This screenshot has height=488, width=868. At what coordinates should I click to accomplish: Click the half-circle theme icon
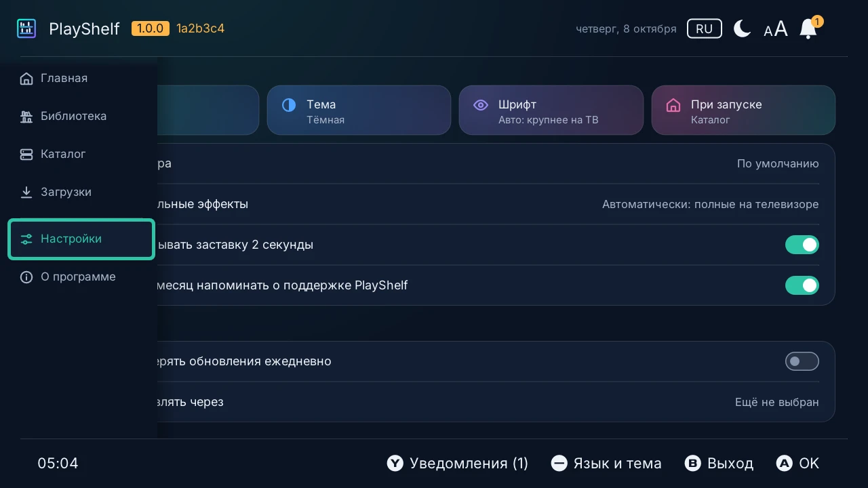(x=289, y=104)
